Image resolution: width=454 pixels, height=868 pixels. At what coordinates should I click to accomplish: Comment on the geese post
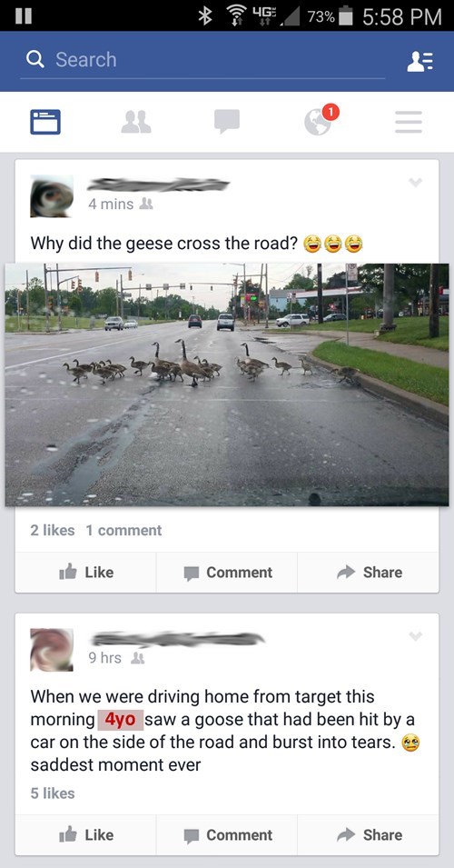point(227,572)
